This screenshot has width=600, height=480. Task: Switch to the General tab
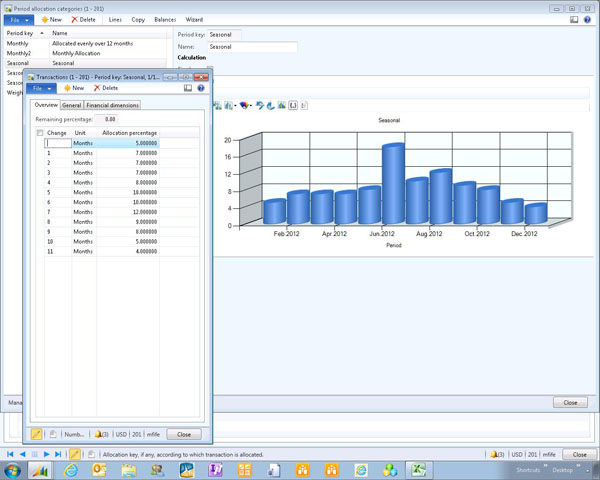coord(72,104)
